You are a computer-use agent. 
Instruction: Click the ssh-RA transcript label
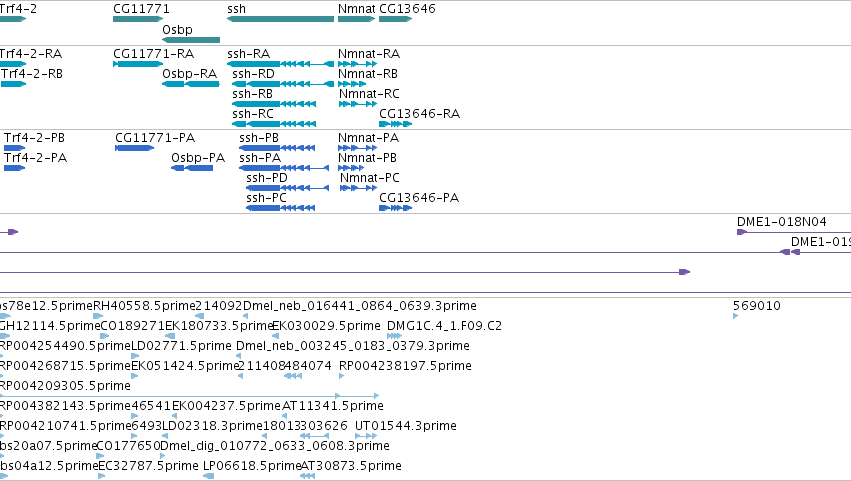coord(249,54)
